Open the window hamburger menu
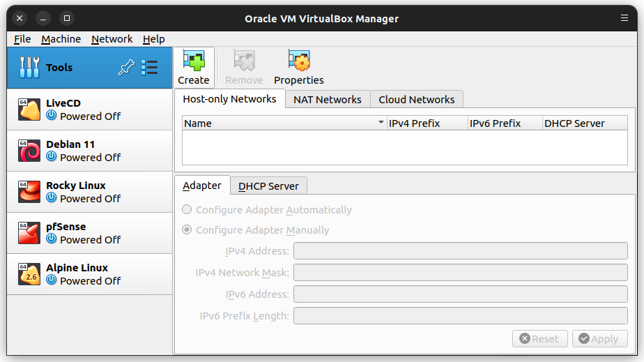644x362 pixels. 624,18
